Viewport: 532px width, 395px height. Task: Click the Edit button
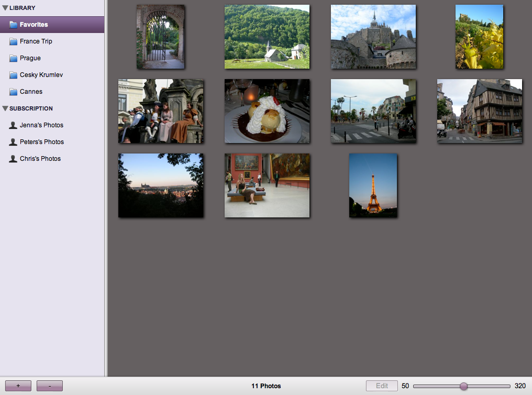[382, 386]
